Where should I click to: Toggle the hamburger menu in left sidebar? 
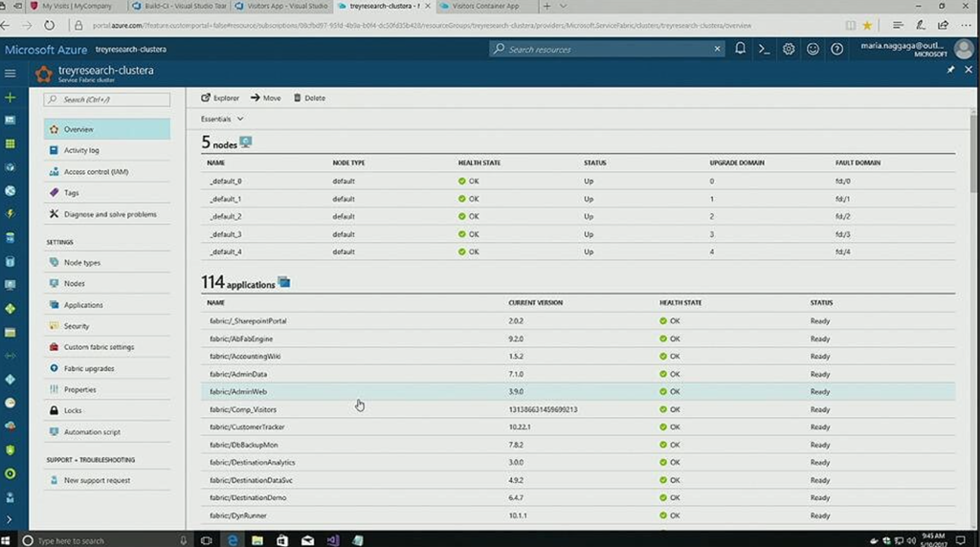coord(11,73)
